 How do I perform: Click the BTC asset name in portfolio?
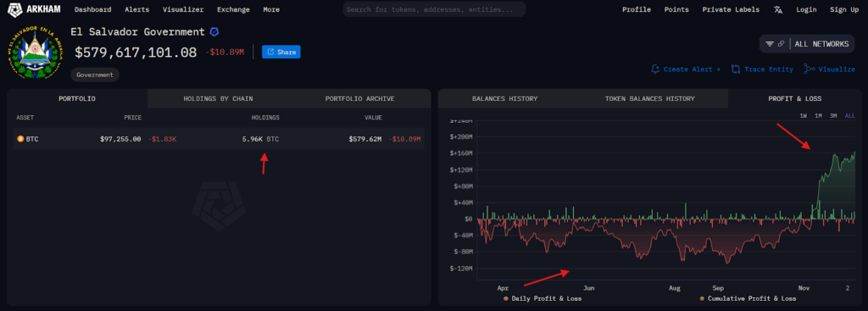point(32,139)
